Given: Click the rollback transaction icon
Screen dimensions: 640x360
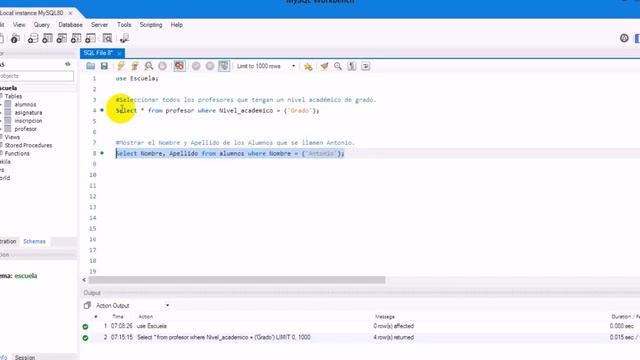Looking at the screenshot, I should [x=210, y=66].
